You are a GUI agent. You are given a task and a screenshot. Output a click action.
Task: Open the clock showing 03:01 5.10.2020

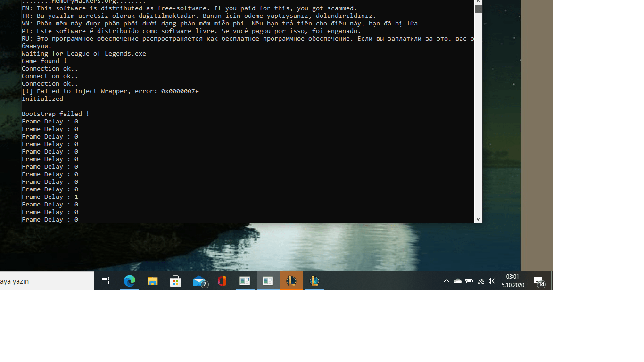coord(513,281)
